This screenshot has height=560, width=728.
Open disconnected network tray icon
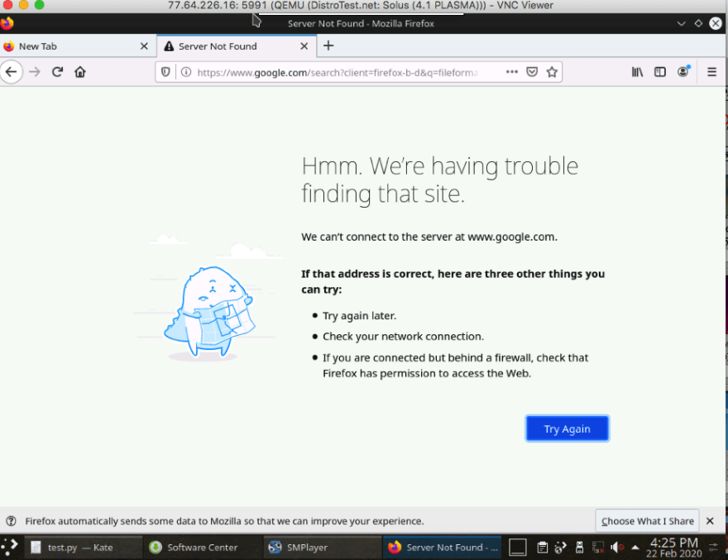click(598, 548)
